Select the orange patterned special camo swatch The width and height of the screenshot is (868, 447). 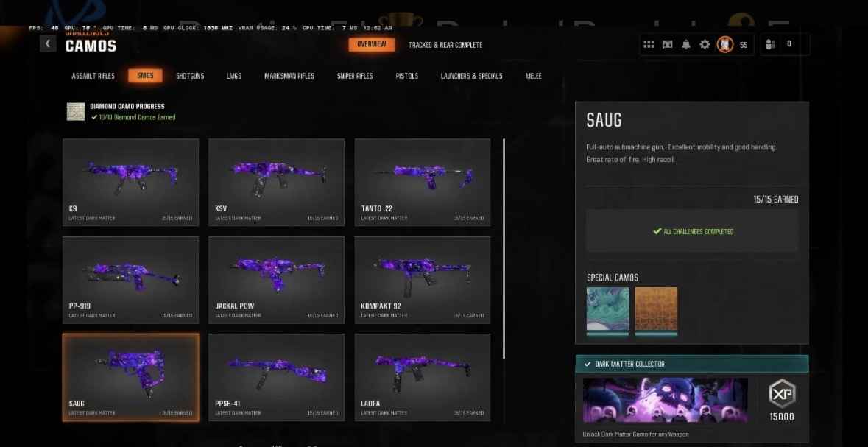[x=656, y=309]
